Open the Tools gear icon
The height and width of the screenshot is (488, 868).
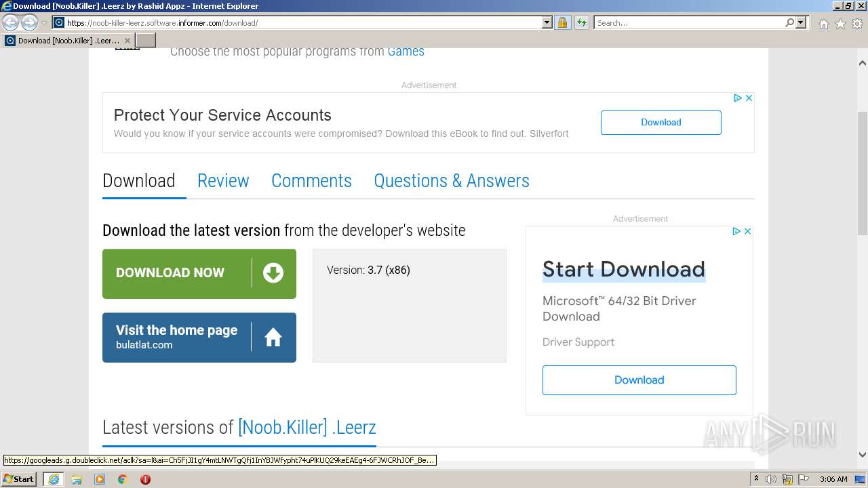857,24
